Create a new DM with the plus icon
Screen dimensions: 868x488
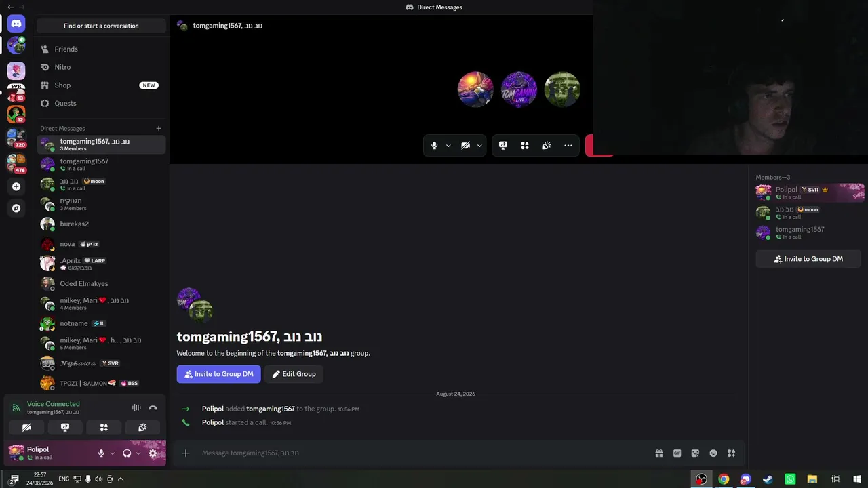tap(159, 128)
